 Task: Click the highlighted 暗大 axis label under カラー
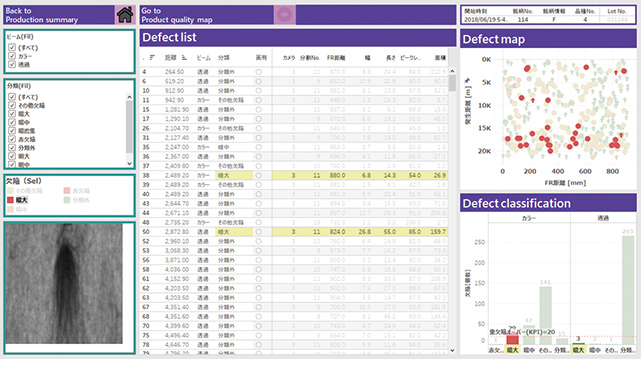[513, 350]
